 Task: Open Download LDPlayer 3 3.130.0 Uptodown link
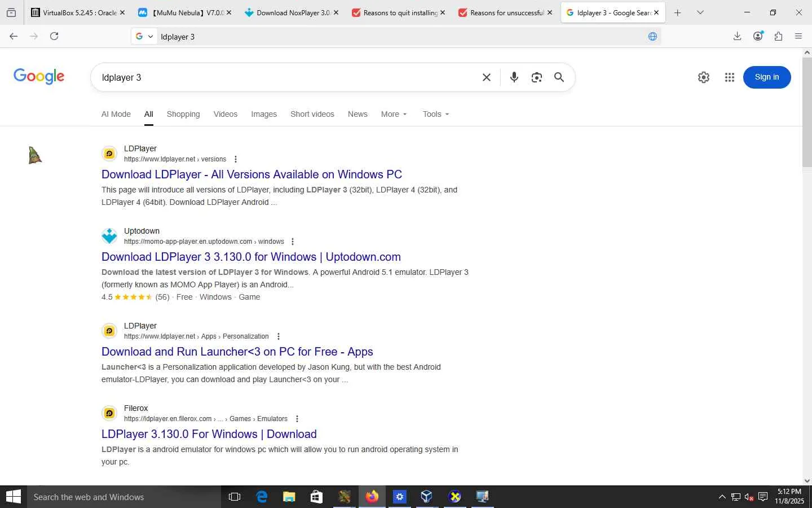click(x=251, y=257)
